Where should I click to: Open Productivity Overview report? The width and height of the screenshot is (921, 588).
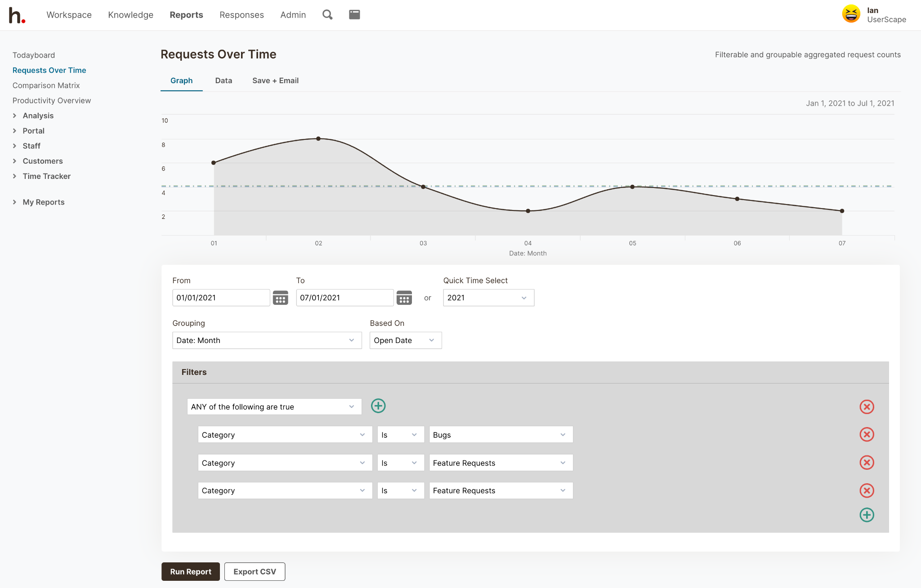52,101
